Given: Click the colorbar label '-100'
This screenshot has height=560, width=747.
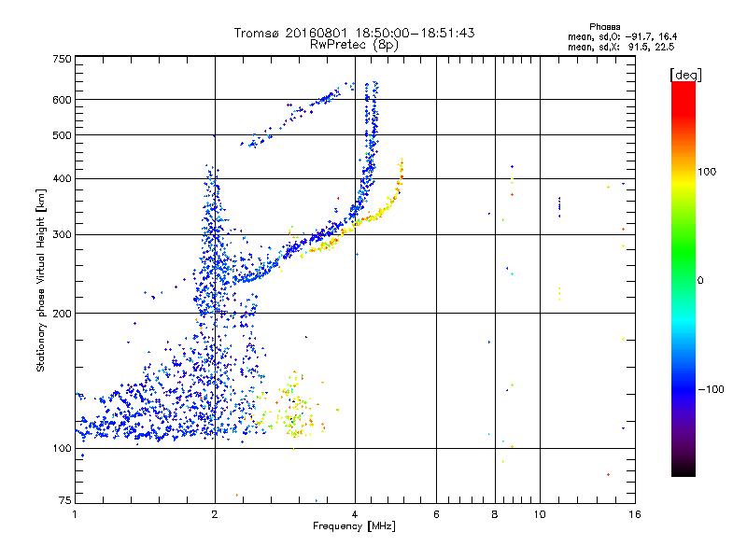Looking at the screenshot, I should pos(711,389).
